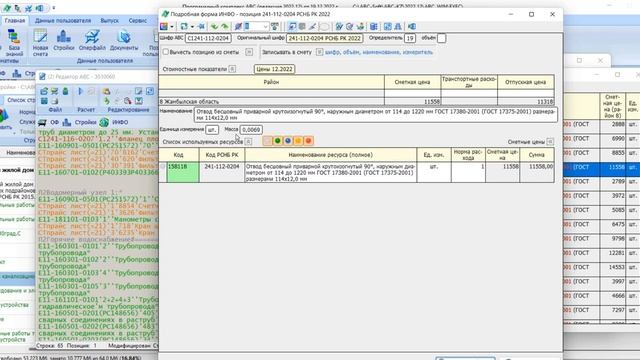Click the 'Спецфайл' ribbon icon
The width and height of the screenshot is (640, 360).
[92, 41]
